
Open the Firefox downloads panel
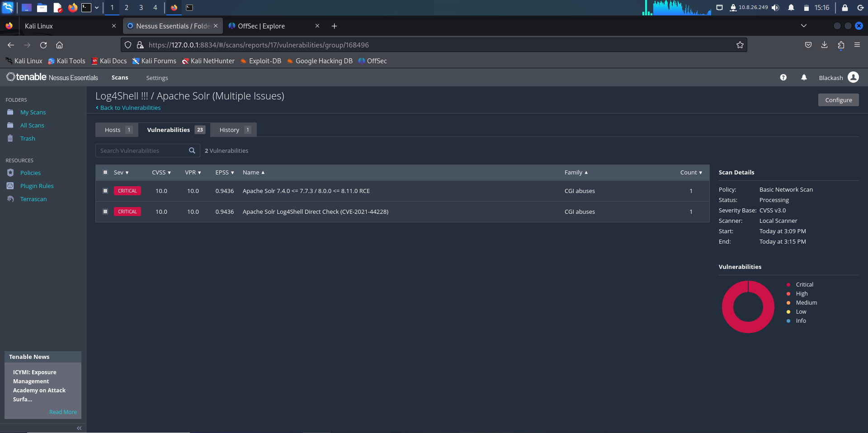(825, 45)
